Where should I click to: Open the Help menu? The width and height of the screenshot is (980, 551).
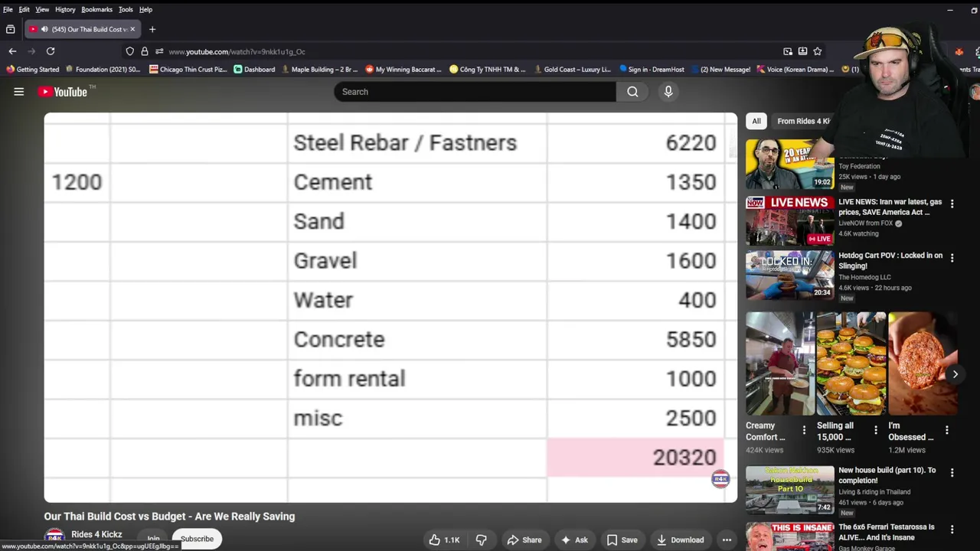tap(145, 9)
